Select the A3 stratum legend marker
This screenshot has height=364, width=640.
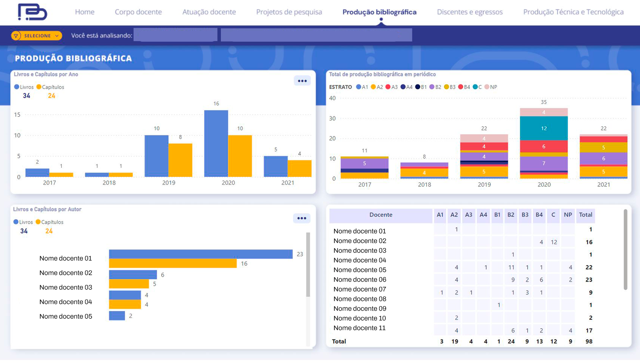tap(388, 87)
